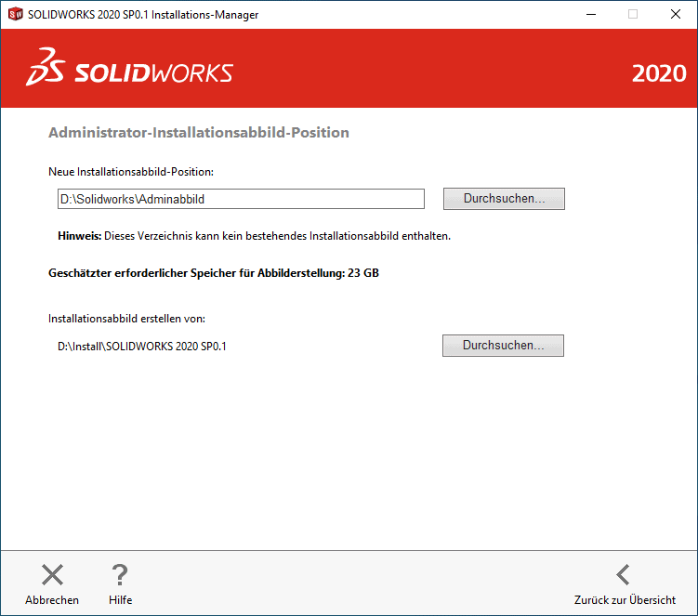
Task: Click Durchsuchen next to D:\Solidworks\Adminabbild
Action: [504, 199]
